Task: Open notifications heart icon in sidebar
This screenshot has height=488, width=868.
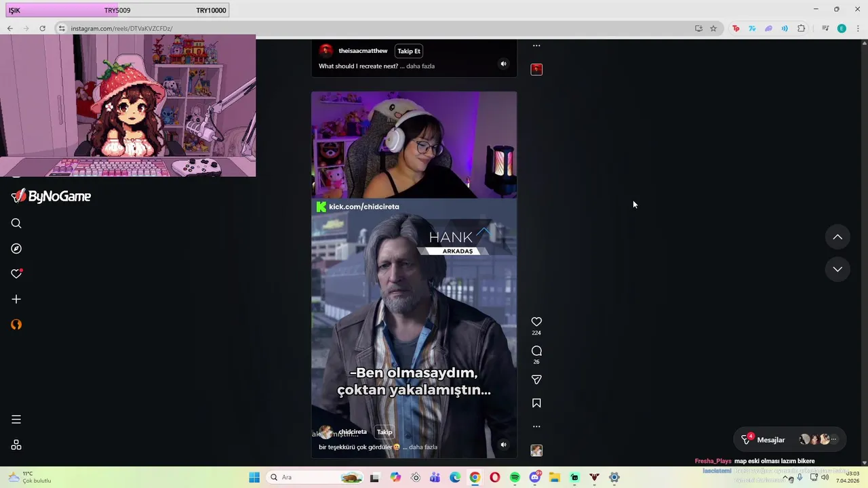Action: [16, 274]
